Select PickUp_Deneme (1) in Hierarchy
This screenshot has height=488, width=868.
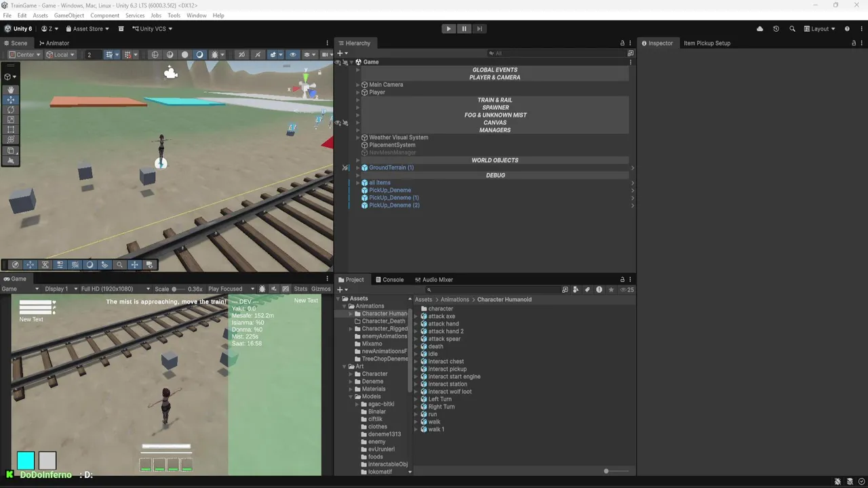393,198
